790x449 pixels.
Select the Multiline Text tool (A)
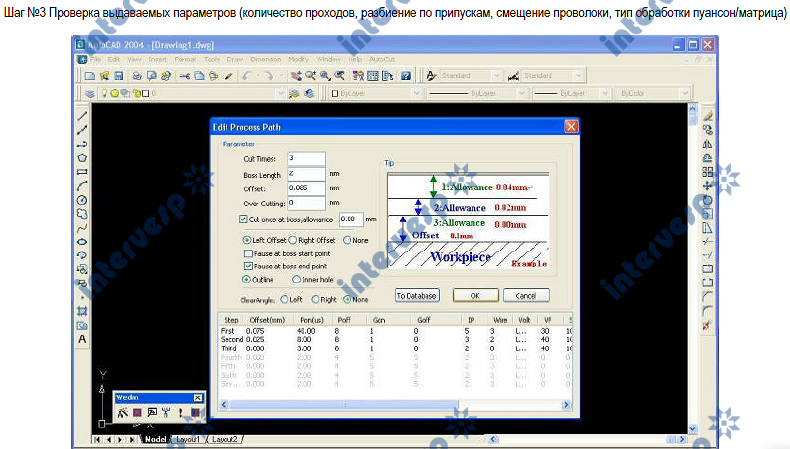82,339
